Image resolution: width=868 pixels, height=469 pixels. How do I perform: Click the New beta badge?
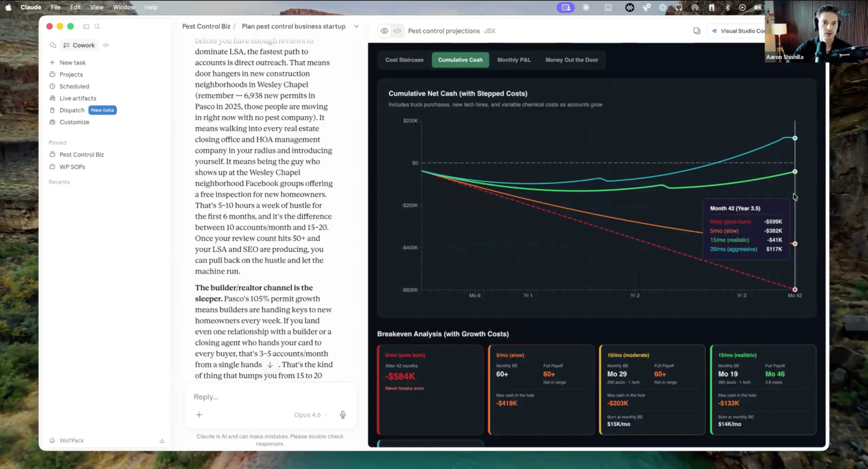tap(102, 110)
